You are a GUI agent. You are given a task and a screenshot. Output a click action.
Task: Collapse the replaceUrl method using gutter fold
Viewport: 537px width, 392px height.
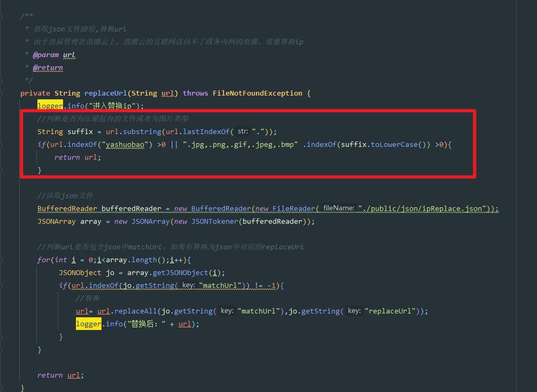[x=2, y=93]
